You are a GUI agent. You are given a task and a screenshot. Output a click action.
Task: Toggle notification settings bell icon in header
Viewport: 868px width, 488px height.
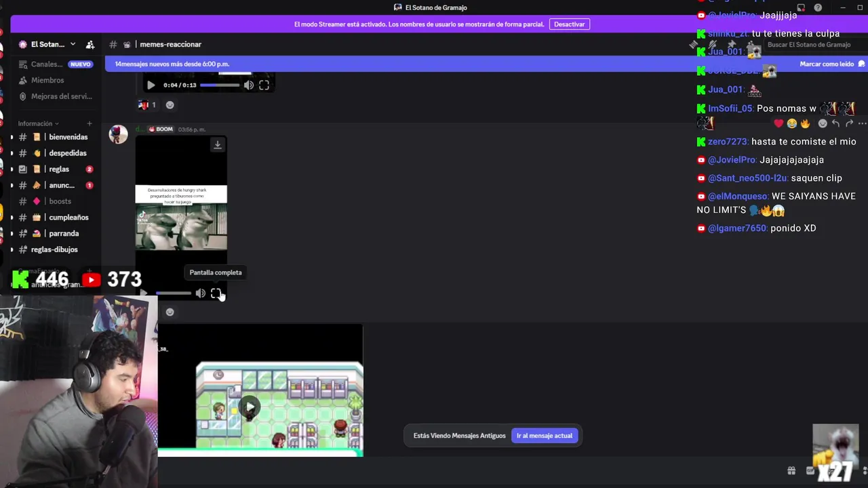pos(713,45)
